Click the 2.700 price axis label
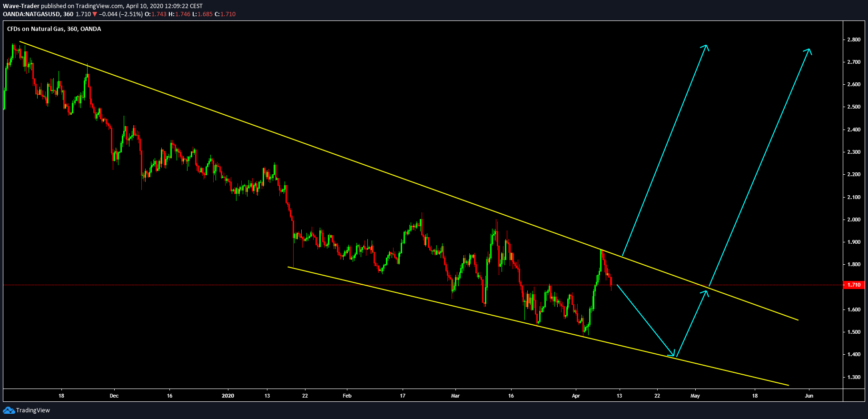Image resolution: width=868 pixels, height=419 pixels. [x=854, y=62]
